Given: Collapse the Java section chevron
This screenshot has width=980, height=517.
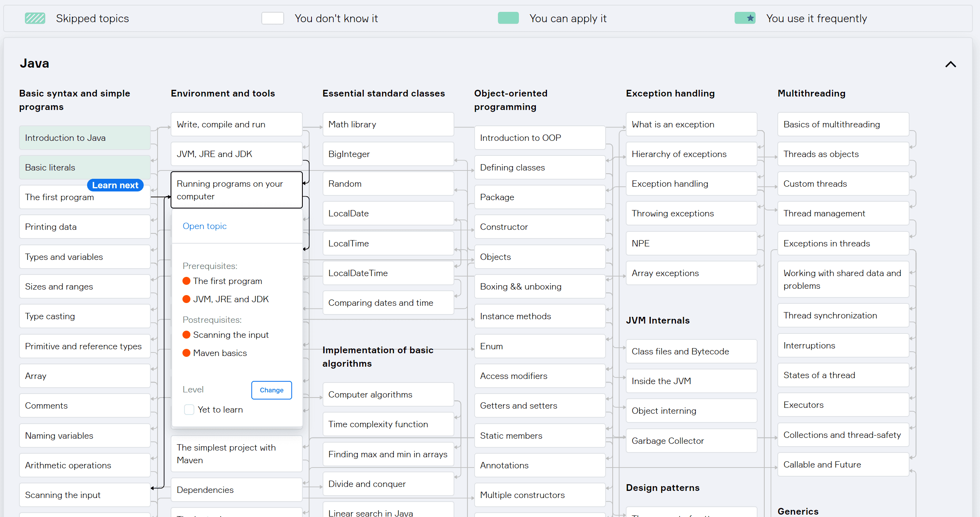Looking at the screenshot, I should pos(950,64).
